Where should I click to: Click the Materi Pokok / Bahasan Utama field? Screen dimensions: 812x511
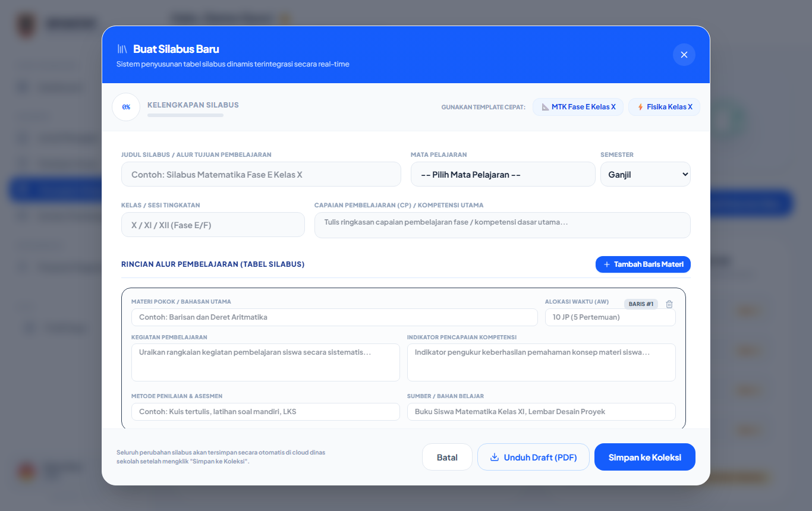click(x=335, y=317)
